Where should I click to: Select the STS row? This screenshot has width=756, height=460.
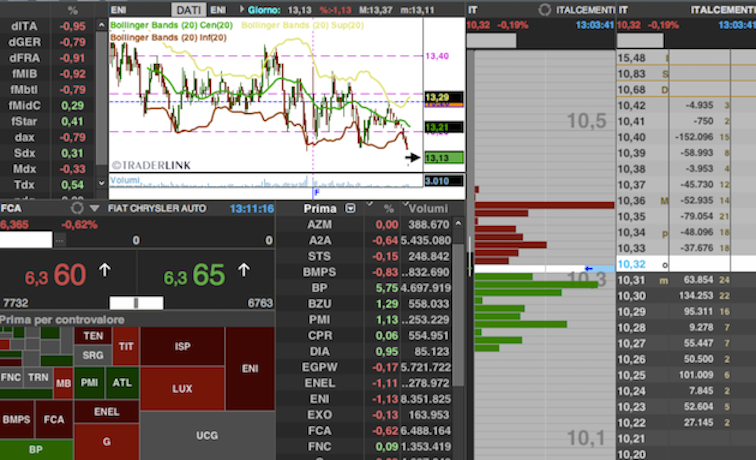pyautogui.click(x=364, y=256)
